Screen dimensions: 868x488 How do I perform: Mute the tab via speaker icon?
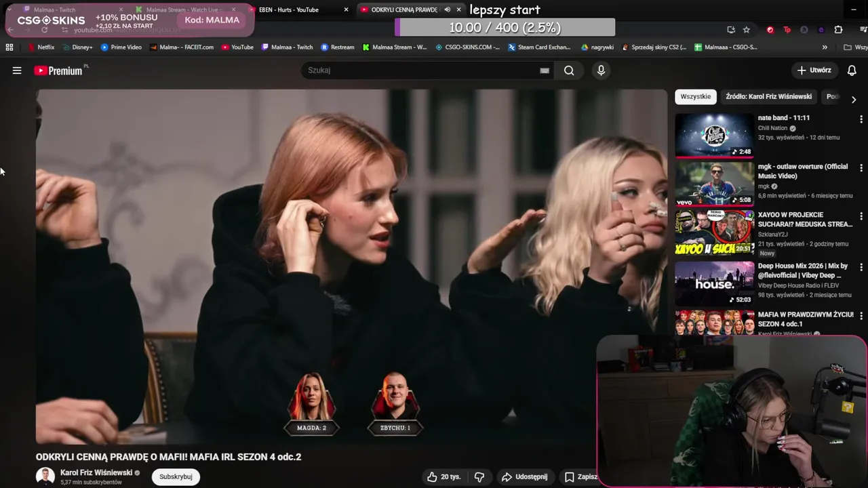click(447, 9)
